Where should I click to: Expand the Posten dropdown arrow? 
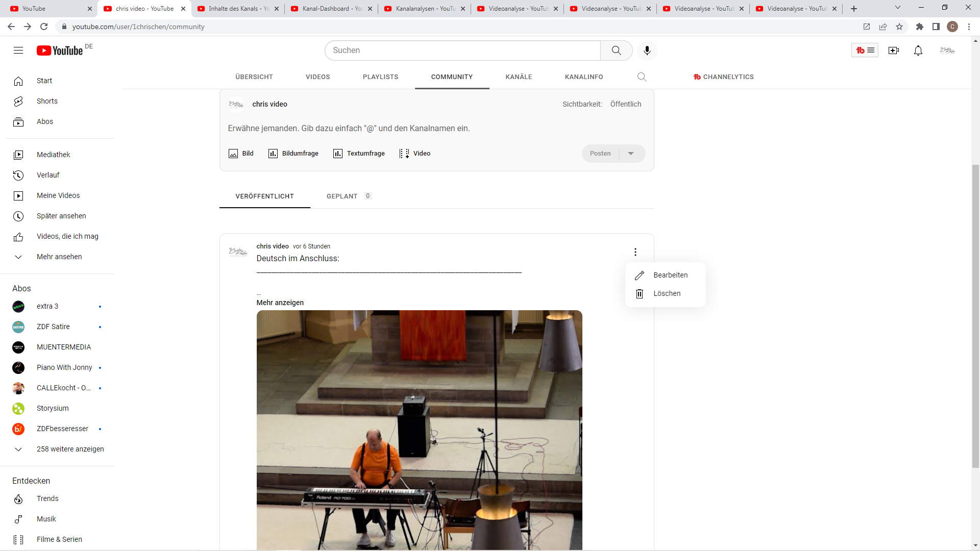coord(631,154)
